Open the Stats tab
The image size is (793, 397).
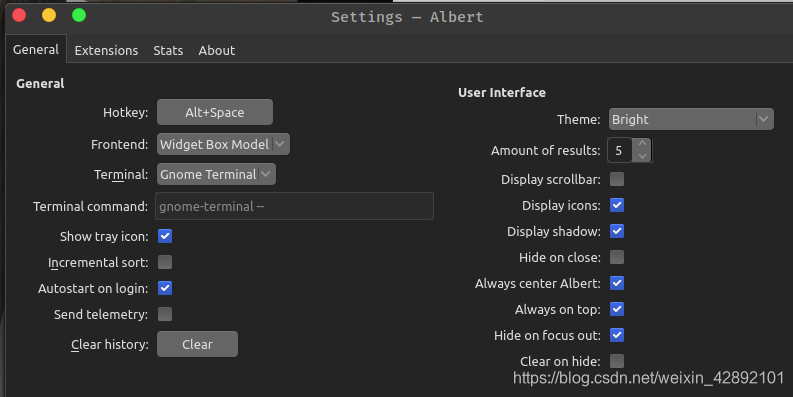point(168,51)
